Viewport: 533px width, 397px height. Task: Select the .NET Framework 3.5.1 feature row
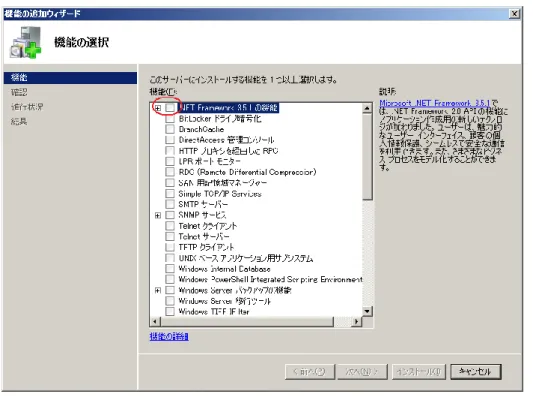coord(229,108)
